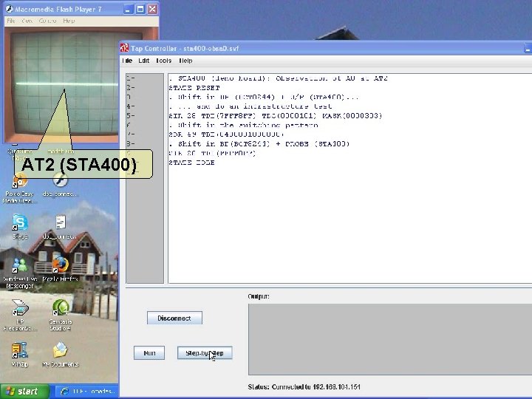Click line number 5 in the gutter
532x399 pixels.
coord(131,116)
